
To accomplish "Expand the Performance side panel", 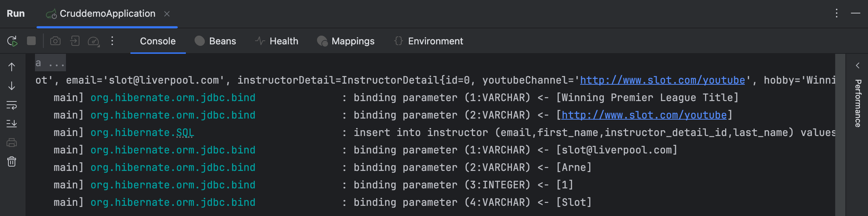I will click(x=858, y=65).
